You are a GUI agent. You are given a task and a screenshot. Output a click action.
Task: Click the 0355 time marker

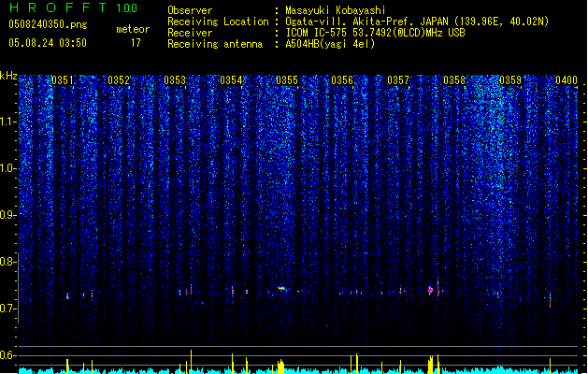pyautogui.click(x=287, y=80)
